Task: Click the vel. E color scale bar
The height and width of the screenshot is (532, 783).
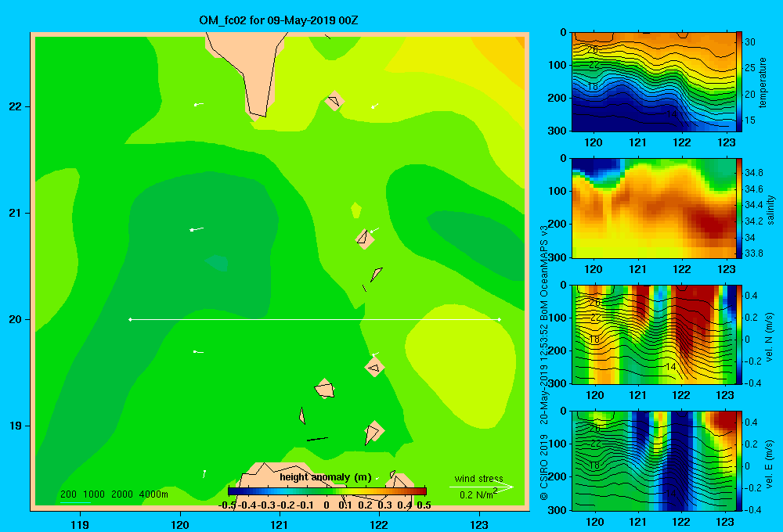Action: point(738,461)
